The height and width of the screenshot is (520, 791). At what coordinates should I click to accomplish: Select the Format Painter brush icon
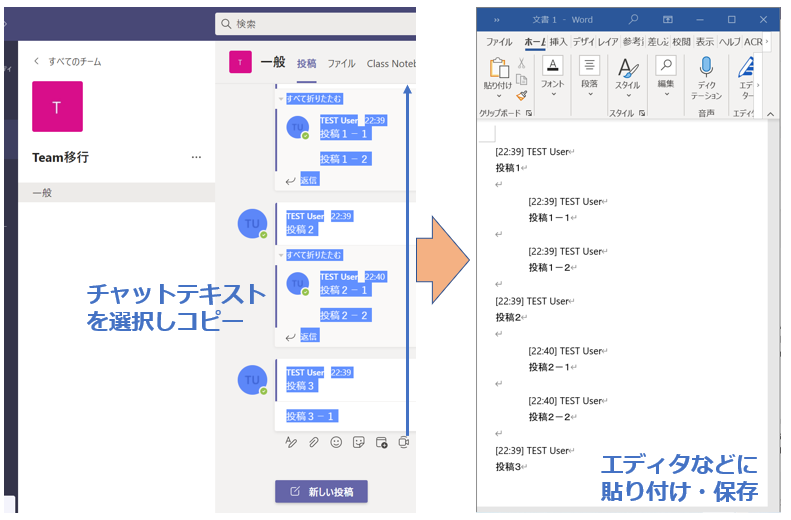[x=521, y=96]
